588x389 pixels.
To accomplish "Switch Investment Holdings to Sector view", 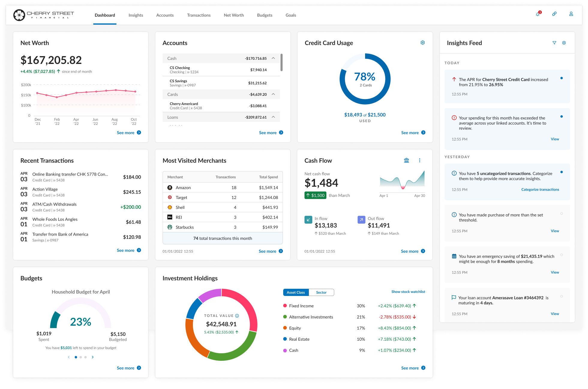I will (x=321, y=292).
